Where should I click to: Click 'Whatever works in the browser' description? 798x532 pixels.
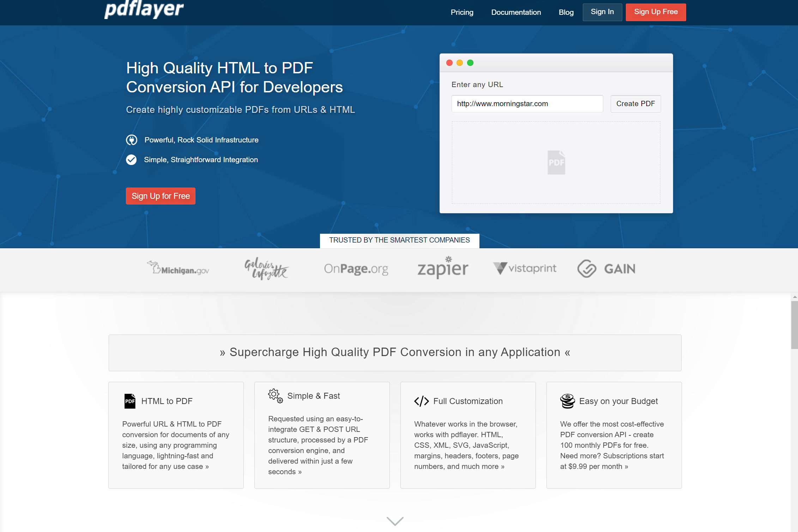point(466,445)
